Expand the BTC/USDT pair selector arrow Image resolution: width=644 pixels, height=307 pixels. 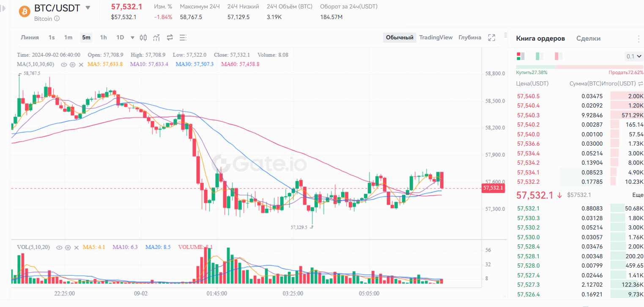pos(88,8)
